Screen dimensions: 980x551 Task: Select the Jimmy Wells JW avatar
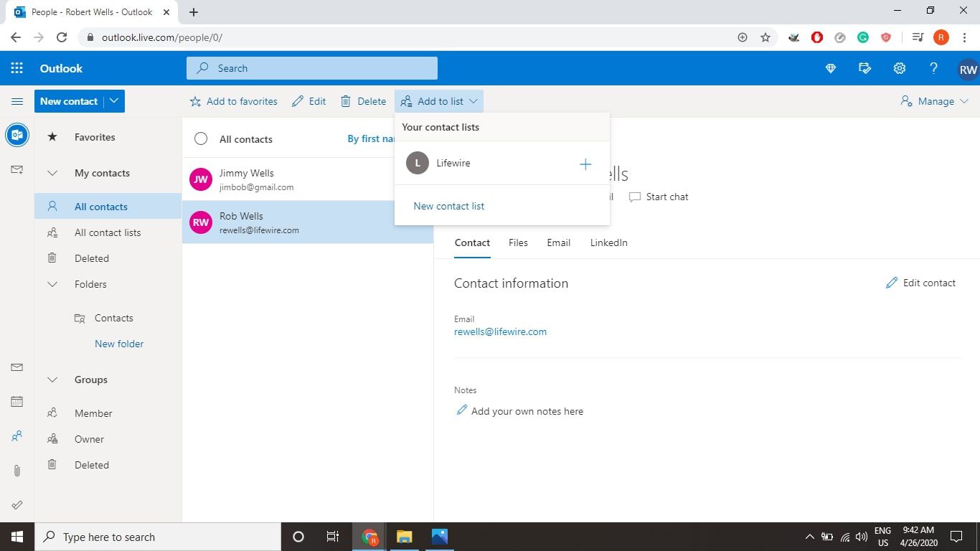tap(201, 179)
